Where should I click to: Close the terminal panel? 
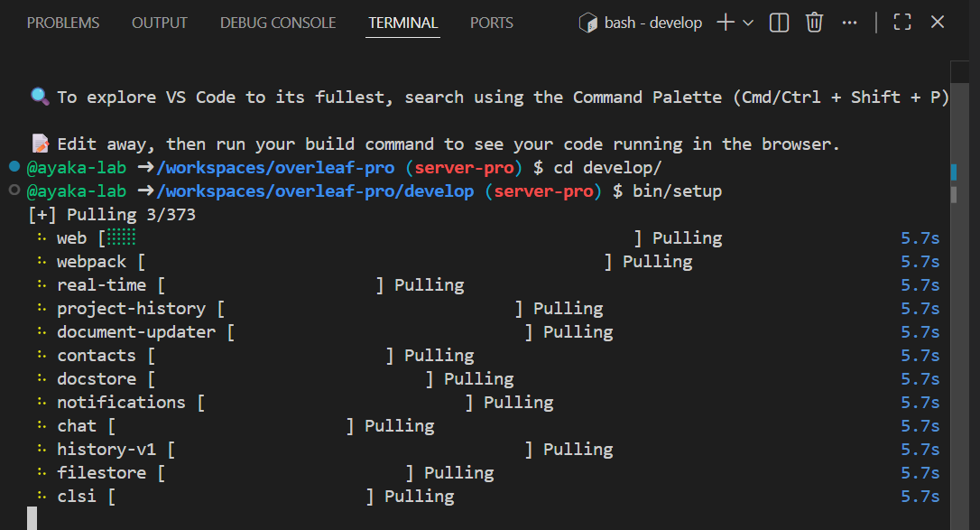pos(938,23)
